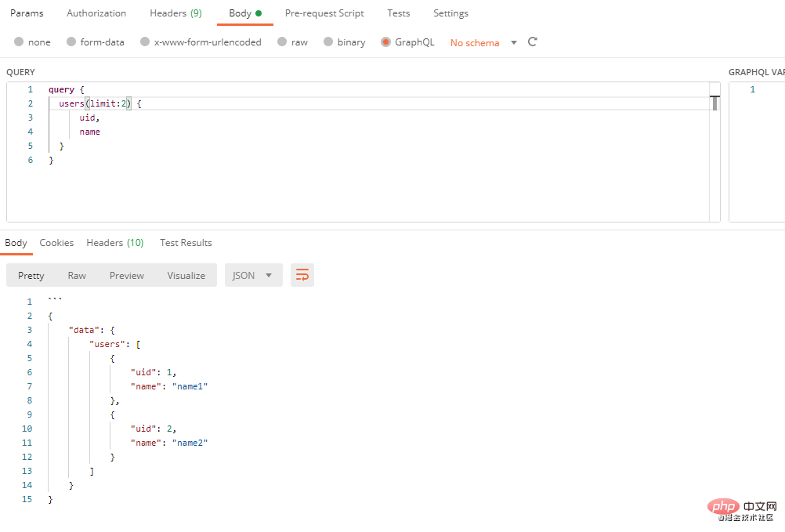Select the none body type

(33, 42)
